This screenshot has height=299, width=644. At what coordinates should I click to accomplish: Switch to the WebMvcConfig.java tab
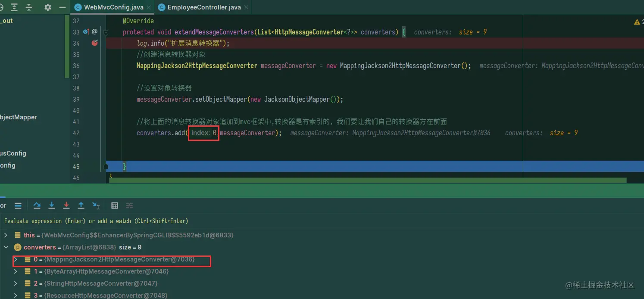[x=113, y=7]
